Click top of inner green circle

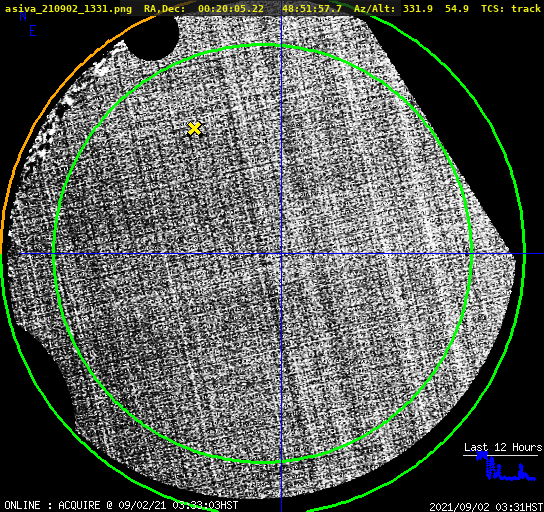(263, 45)
